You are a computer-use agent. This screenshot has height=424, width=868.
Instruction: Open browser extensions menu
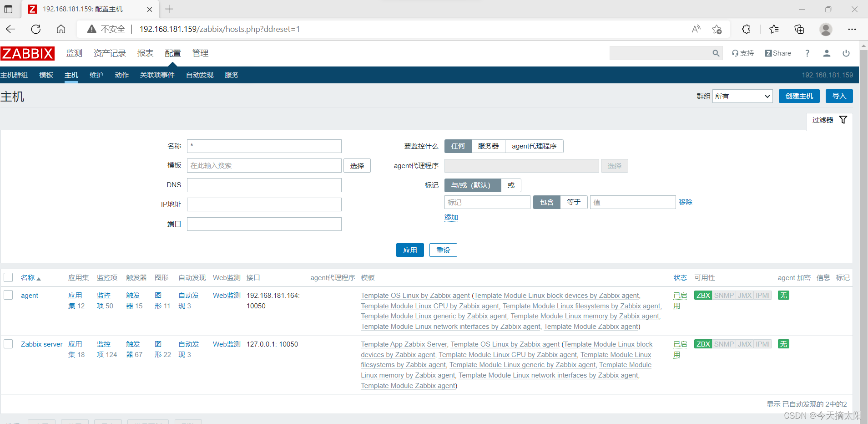point(747,29)
